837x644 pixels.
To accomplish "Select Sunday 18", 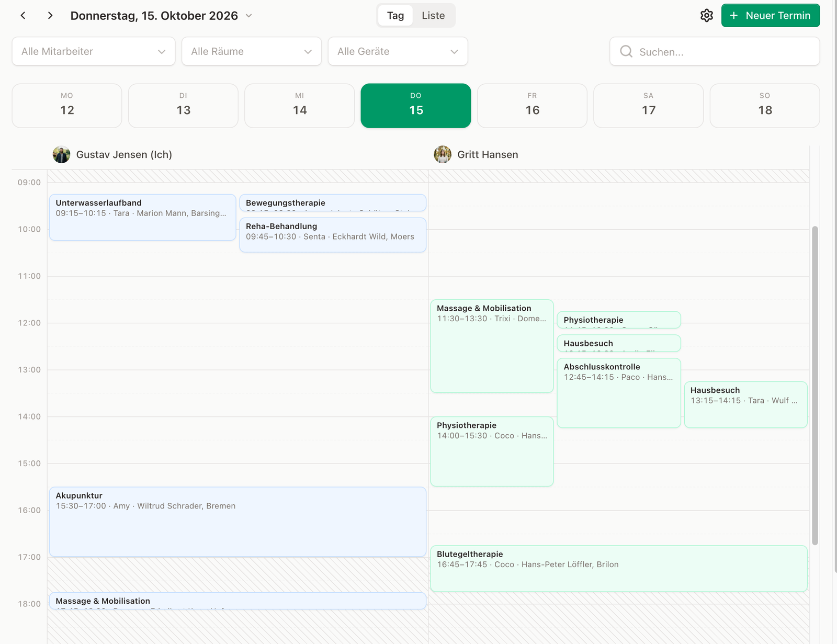I will coord(765,106).
